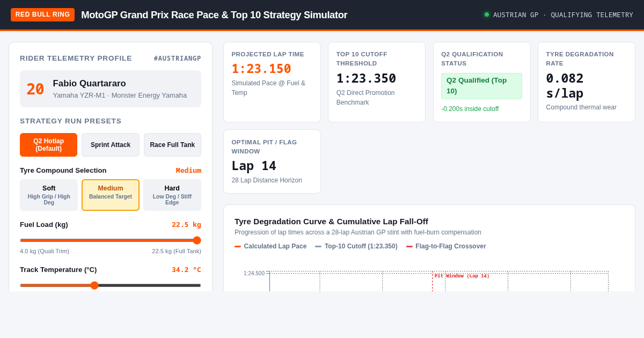
Task: Choose the Medium tyre compound
Action: click(x=111, y=195)
